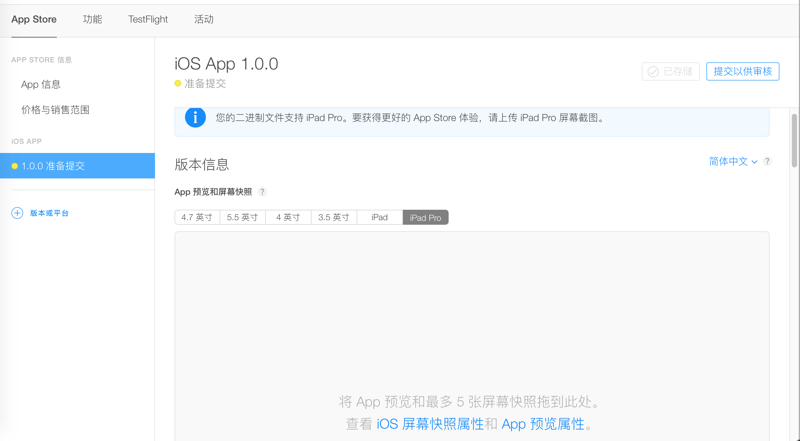Click the checkmark icon in 已存储
Image resolution: width=800 pixels, height=441 pixels.
point(653,71)
